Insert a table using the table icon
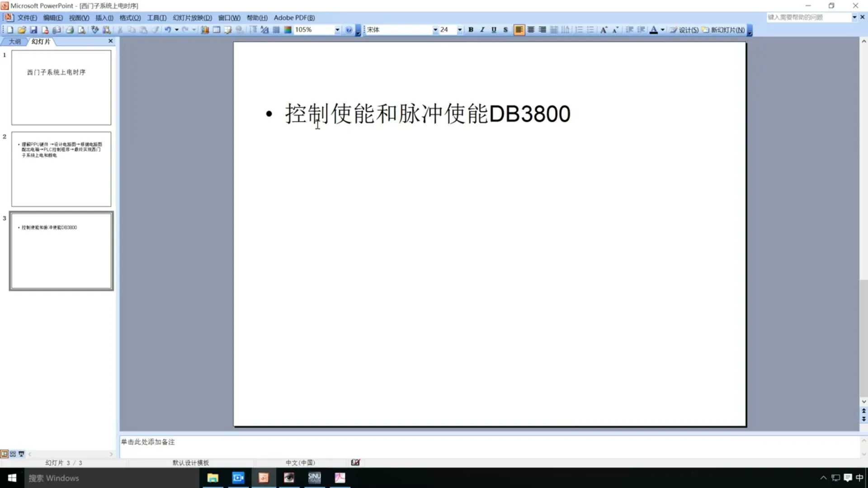Viewport: 868px width, 488px height. click(x=217, y=29)
